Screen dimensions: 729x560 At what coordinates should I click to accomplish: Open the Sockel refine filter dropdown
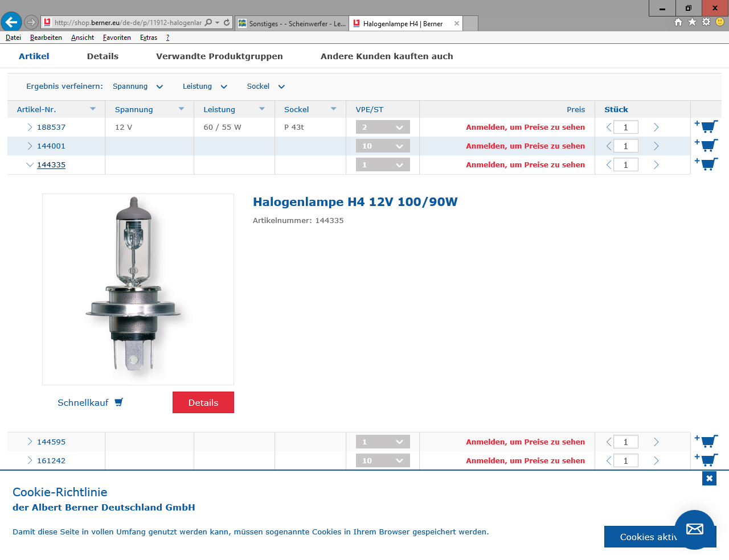[x=265, y=87]
